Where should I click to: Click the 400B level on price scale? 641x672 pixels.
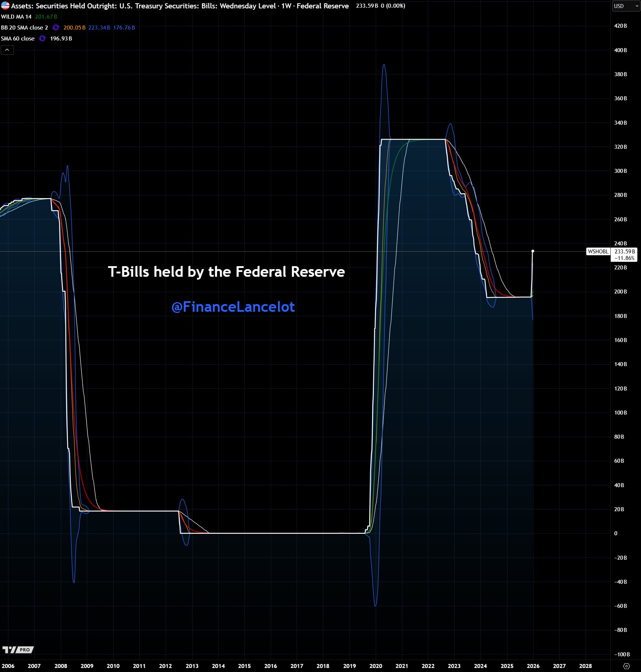click(620, 50)
